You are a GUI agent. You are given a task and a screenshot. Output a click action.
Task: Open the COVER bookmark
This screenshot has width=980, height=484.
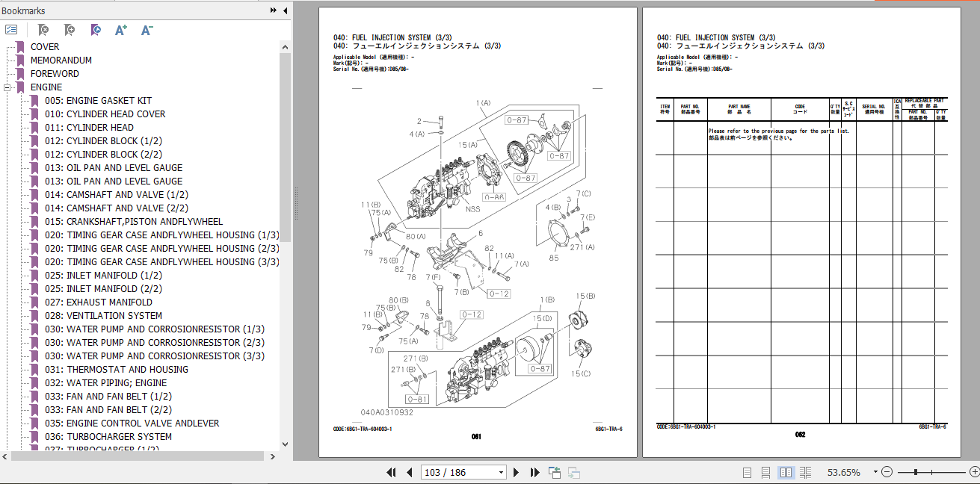(45, 47)
